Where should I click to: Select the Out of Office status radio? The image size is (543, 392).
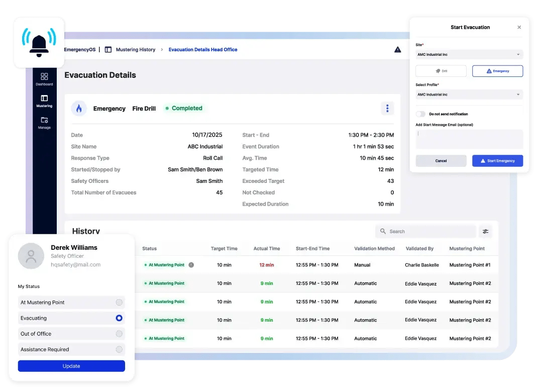(119, 333)
